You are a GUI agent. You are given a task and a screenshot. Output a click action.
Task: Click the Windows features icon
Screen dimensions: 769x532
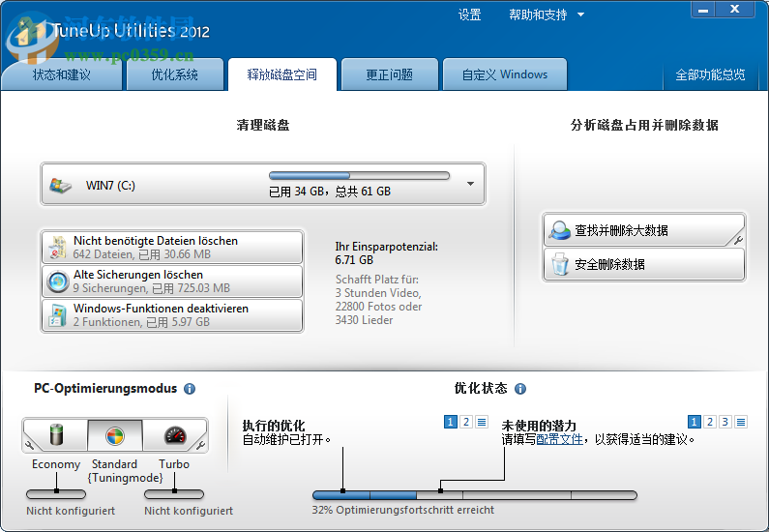pos(58,315)
